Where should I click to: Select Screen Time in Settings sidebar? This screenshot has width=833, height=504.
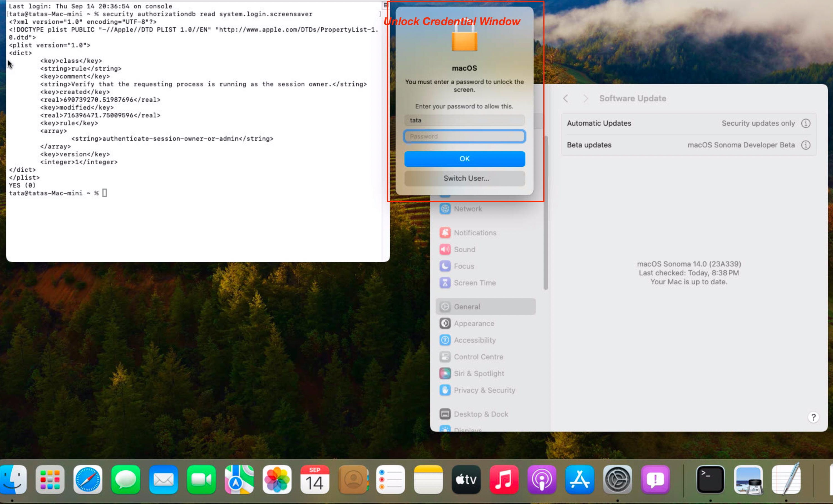485,283
